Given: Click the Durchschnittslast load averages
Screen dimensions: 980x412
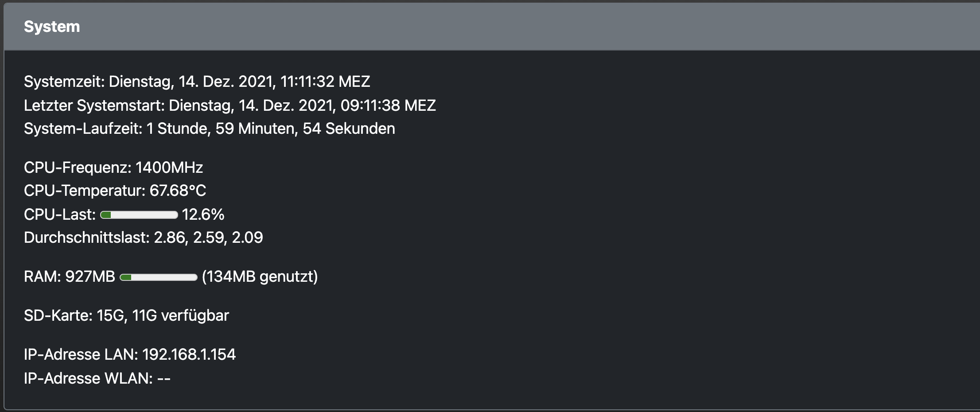Looking at the screenshot, I should tap(208, 237).
